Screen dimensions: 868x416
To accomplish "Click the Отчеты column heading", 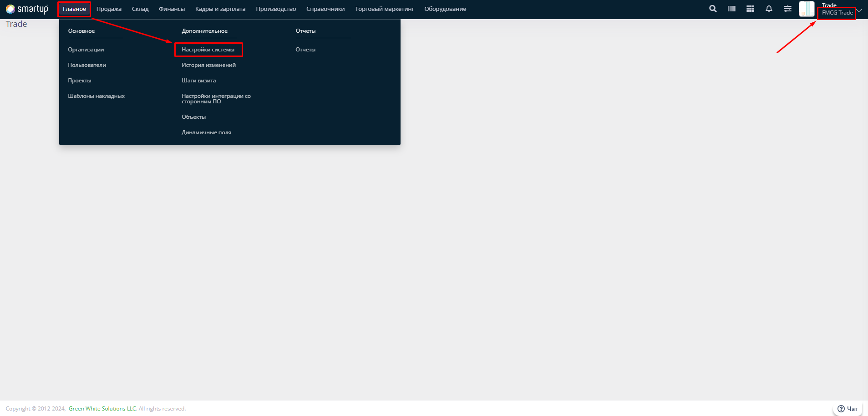I will click(305, 31).
